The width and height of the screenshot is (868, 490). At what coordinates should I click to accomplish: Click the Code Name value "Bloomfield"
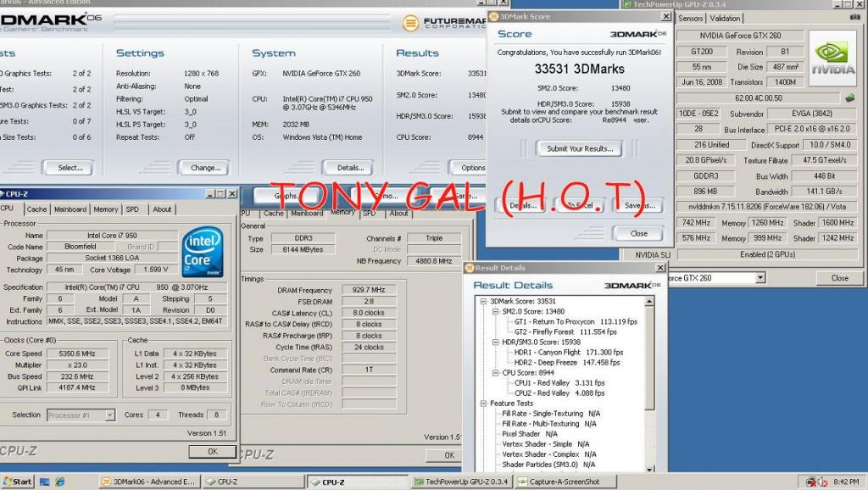tap(81, 247)
